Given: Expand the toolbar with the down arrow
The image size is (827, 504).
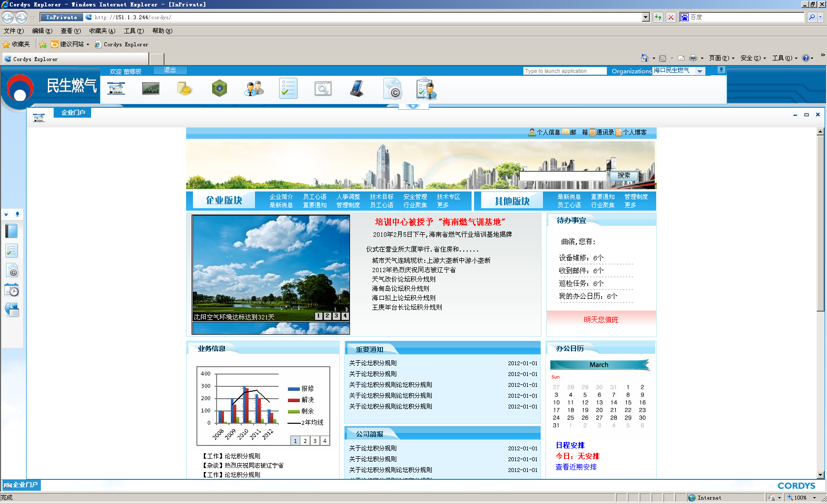Looking at the screenshot, I should [x=413, y=106].
